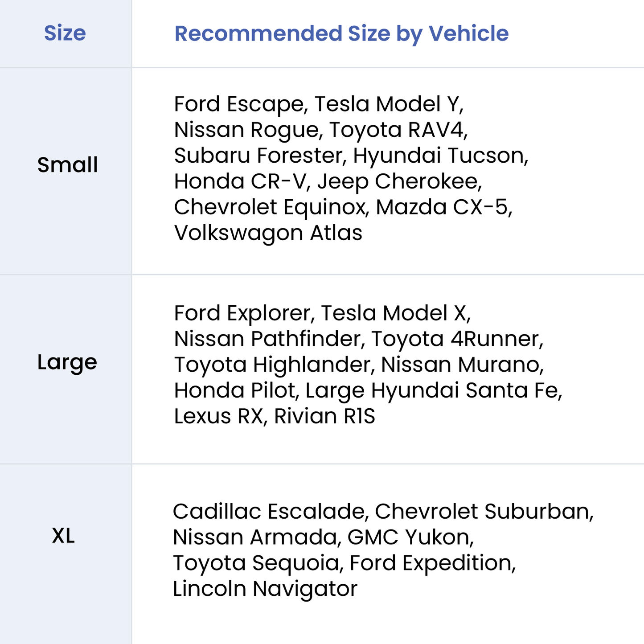Click the Rivian R1S entry

pyautogui.click(x=324, y=416)
